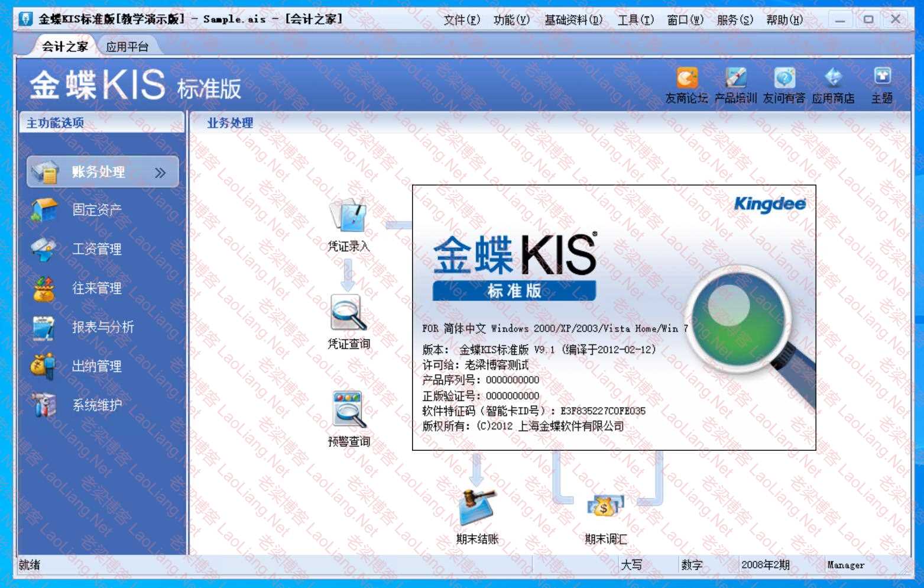Open the 帮助(H) menu
This screenshot has height=588, width=924.
pos(784,20)
